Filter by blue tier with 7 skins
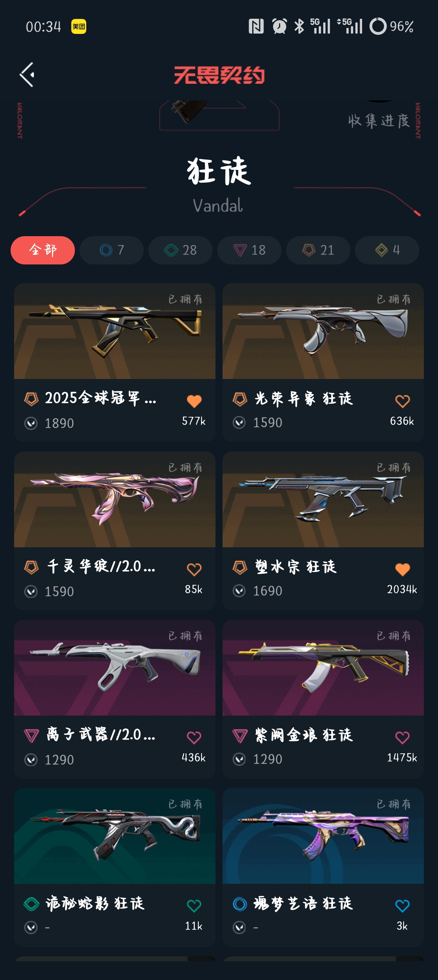Viewport: 438px width, 980px height. [x=111, y=250]
